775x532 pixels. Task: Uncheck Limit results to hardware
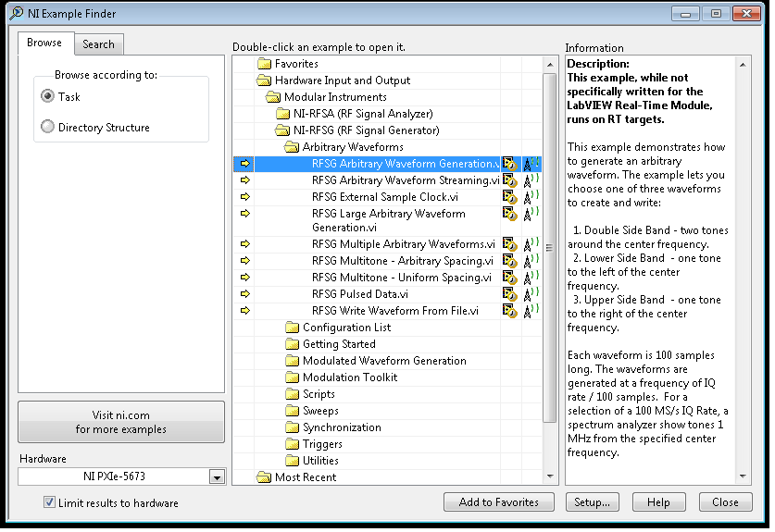click(x=50, y=502)
